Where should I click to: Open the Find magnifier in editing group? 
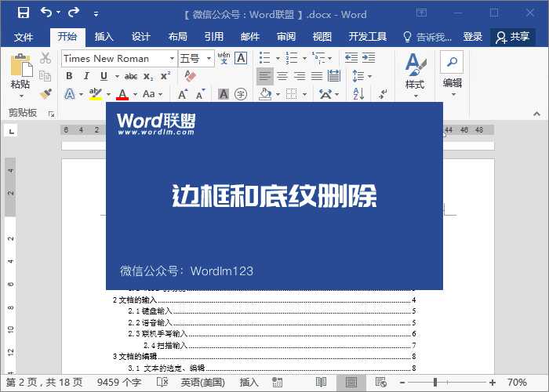(x=452, y=62)
